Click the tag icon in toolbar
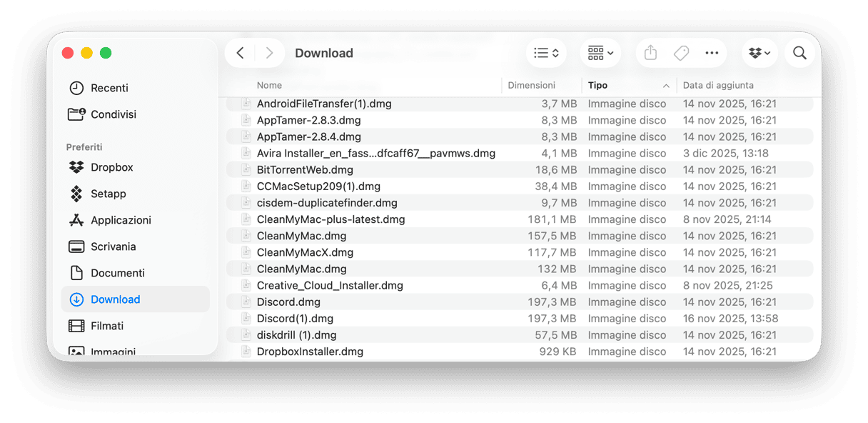Image resolution: width=868 pixels, height=423 pixels. [681, 53]
